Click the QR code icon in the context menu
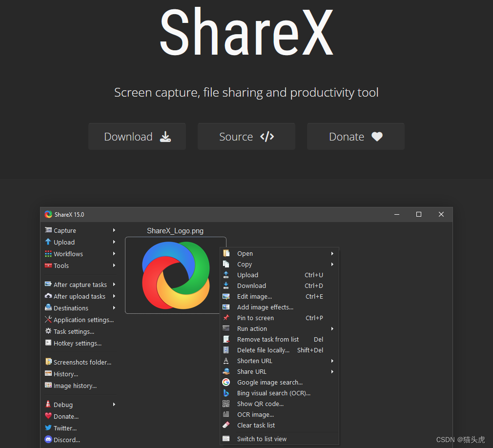 (226, 404)
